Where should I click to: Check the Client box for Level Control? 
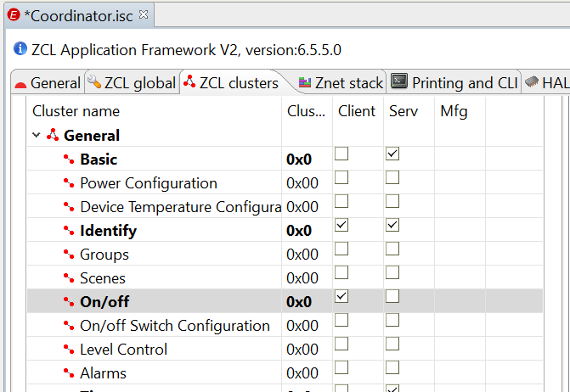[341, 344]
